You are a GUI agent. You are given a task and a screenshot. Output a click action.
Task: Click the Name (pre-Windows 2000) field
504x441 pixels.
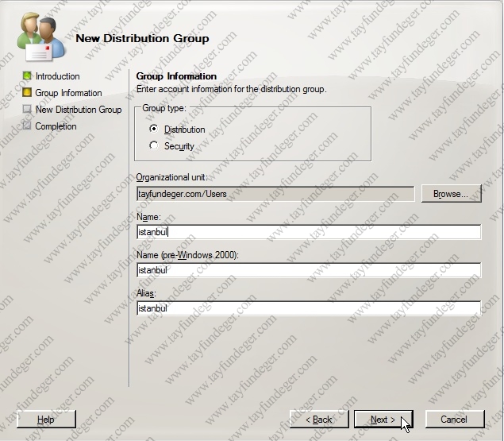tap(309, 270)
